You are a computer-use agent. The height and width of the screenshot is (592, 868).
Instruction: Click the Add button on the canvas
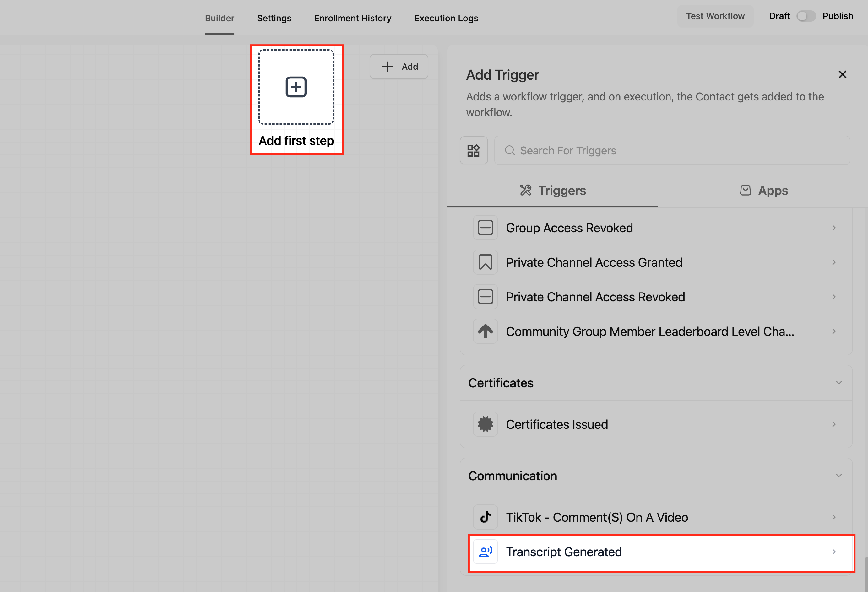coord(399,67)
